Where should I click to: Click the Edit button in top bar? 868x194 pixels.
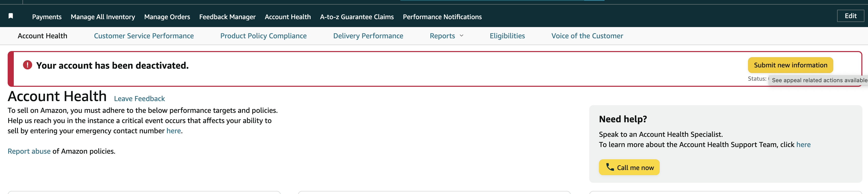tap(850, 16)
